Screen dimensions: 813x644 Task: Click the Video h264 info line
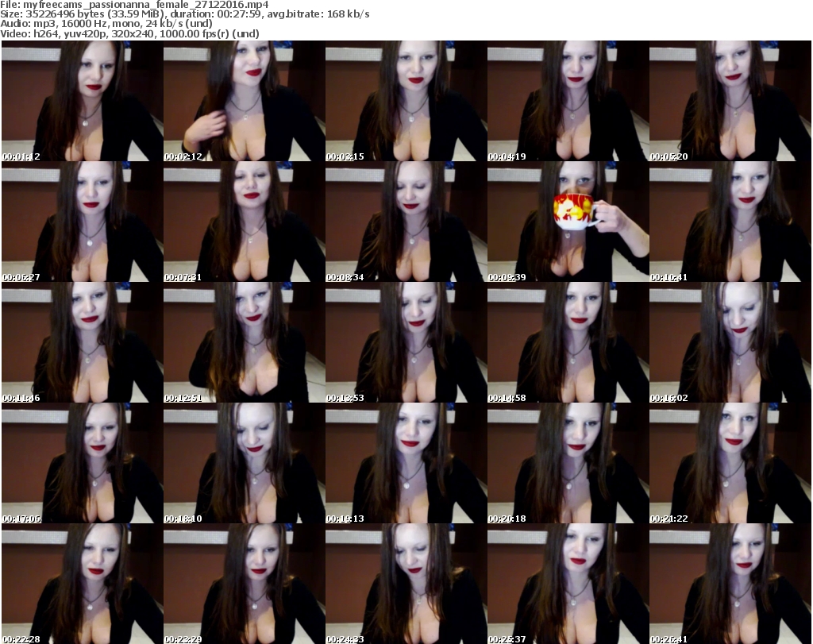point(129,33)
